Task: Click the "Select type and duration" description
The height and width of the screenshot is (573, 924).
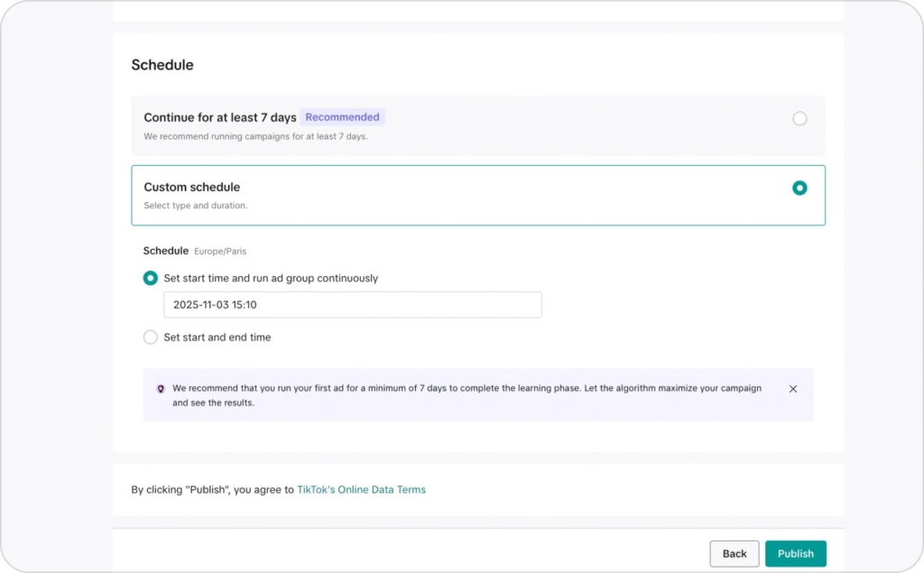Action: click(x=196, y=206)
